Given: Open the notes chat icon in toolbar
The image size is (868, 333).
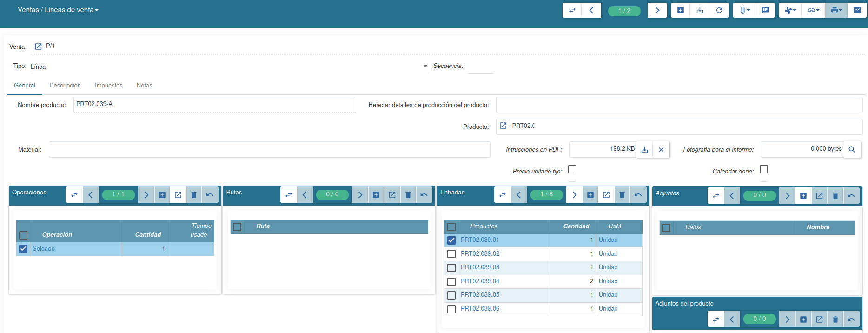Looking at the screenshot, I should [x=765, y=10].
